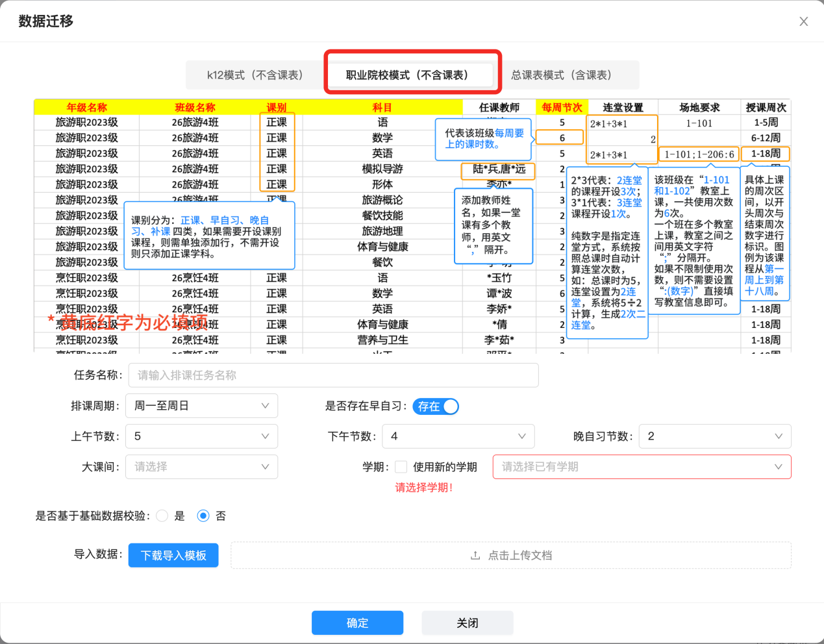Close the 数据迁移 dialog with X icon
Screen dimensions: 824x644
click(803, 21)
